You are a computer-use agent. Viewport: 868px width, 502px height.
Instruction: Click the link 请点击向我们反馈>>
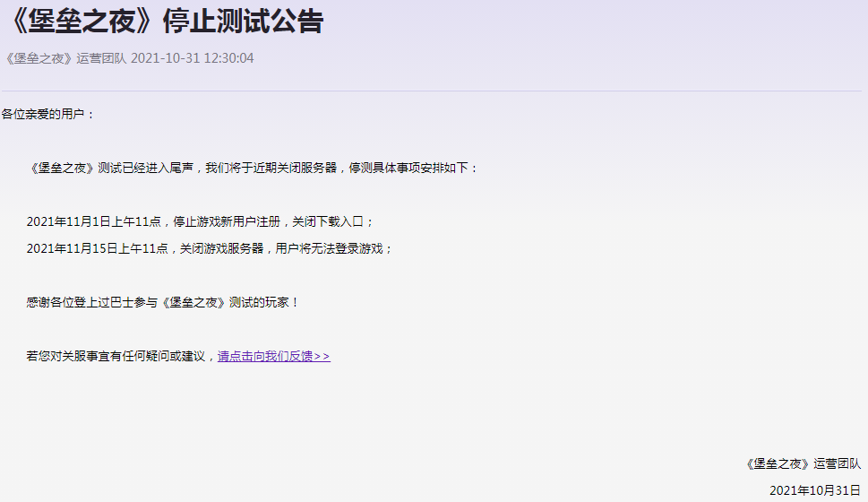274,356
